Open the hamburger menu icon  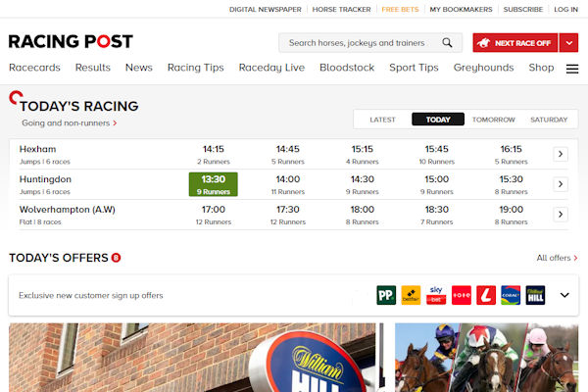pos(572,69)
